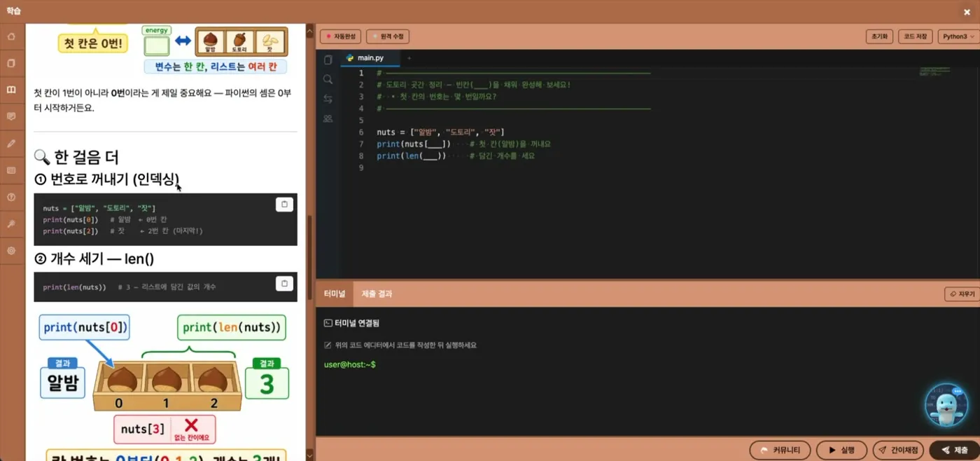980x461 pixels.
Task: Open the floating mascot chatbot assistant
Action: click(946, 405)
